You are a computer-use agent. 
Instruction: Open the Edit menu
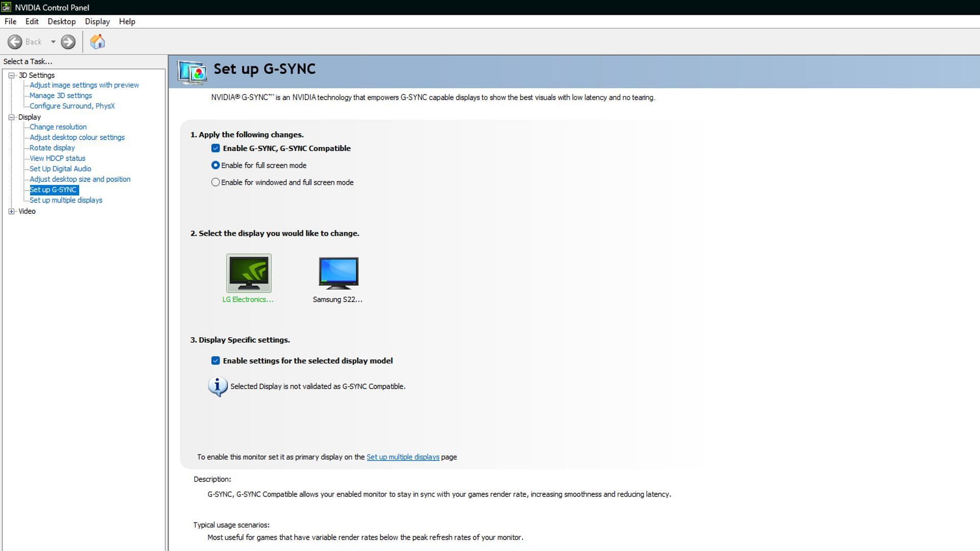(32, 21)
